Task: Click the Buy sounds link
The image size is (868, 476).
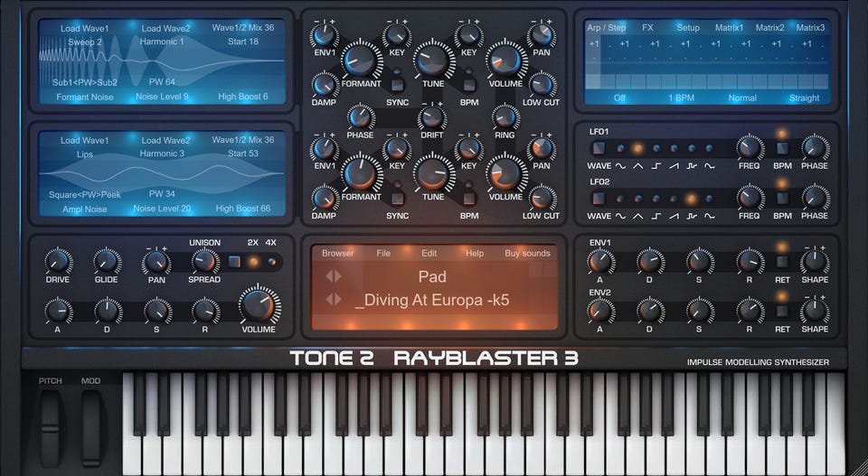Action: tap(527, 253)
